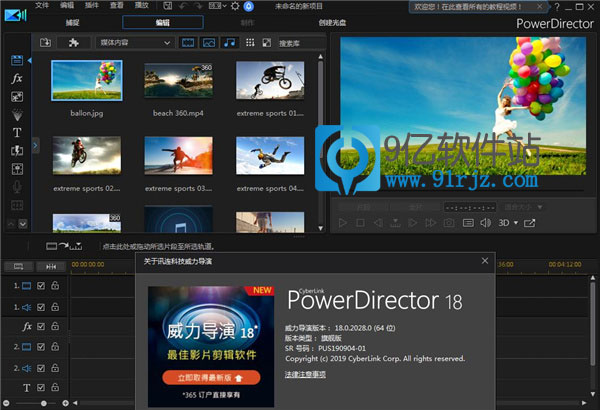Open the 媒体内容 media content dropdown

pyautogui.click(x=134, y=42)
